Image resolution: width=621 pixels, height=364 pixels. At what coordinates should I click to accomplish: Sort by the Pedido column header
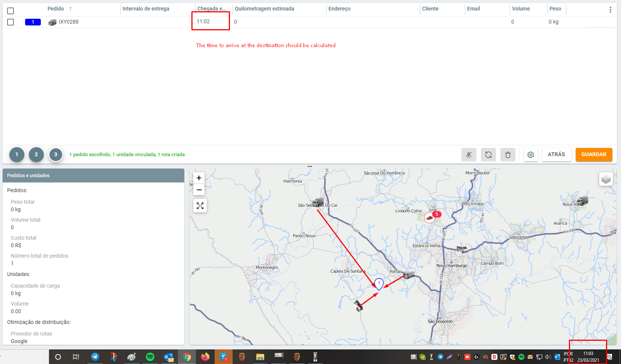(x=56, y=9)
